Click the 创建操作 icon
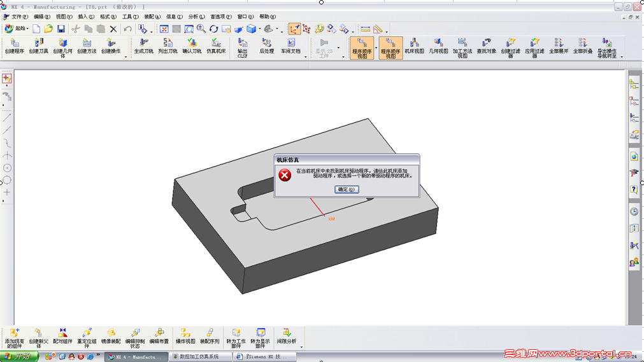644x362 pixels. pos(111,46)
